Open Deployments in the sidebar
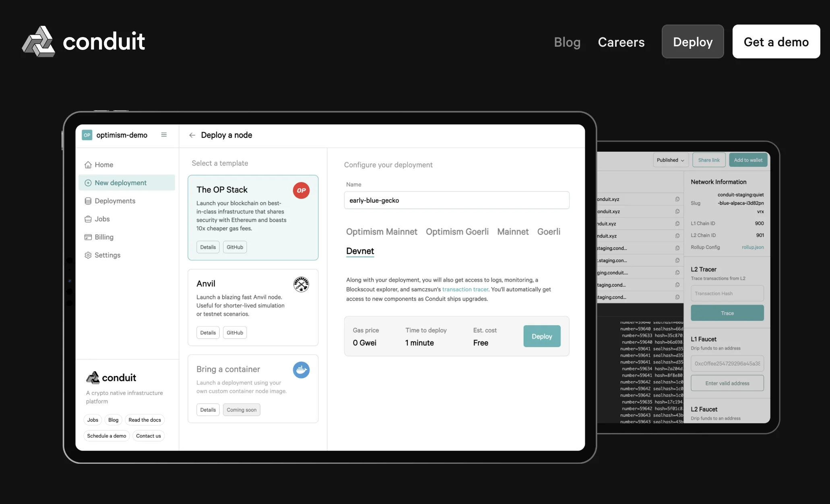Image resolution: width=830 pixels, height=504 pixels. [x=127, y=201]
